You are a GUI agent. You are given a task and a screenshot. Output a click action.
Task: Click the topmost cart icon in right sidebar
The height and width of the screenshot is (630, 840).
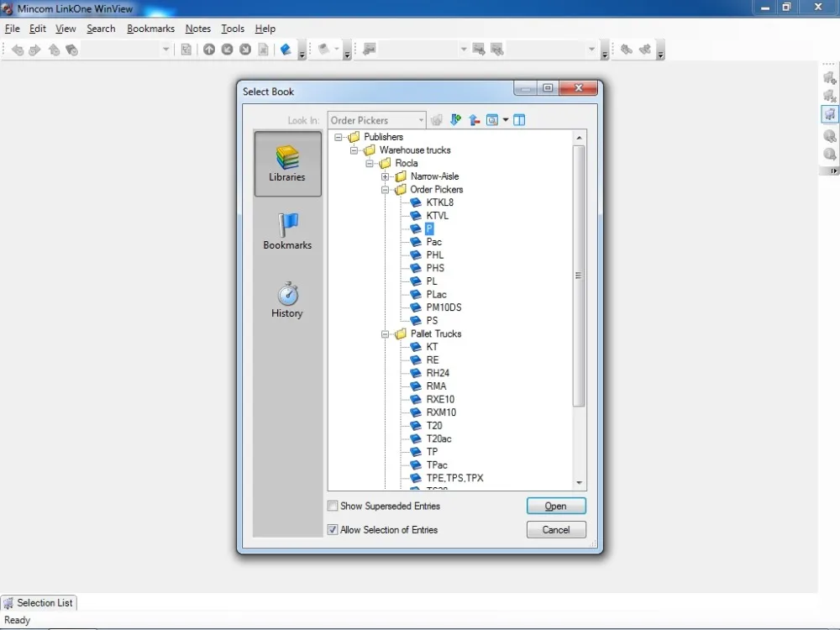pyautogui.click(x=830, y=76)
